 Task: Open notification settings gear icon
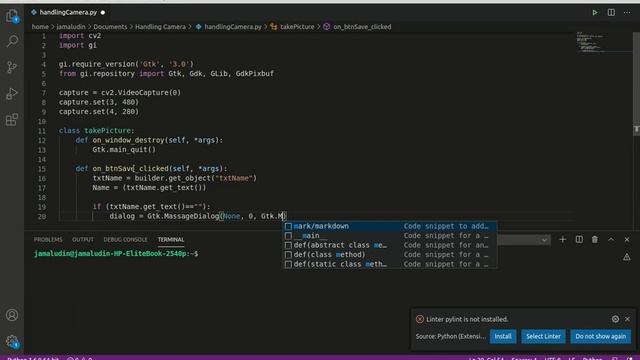click(615, 319)
